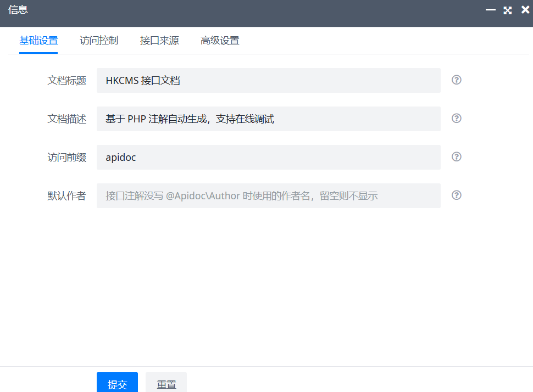533x392 pixels.
Task: Click the 信息 dialog title text
Action: pyautogui.click(x=18, y=10)
